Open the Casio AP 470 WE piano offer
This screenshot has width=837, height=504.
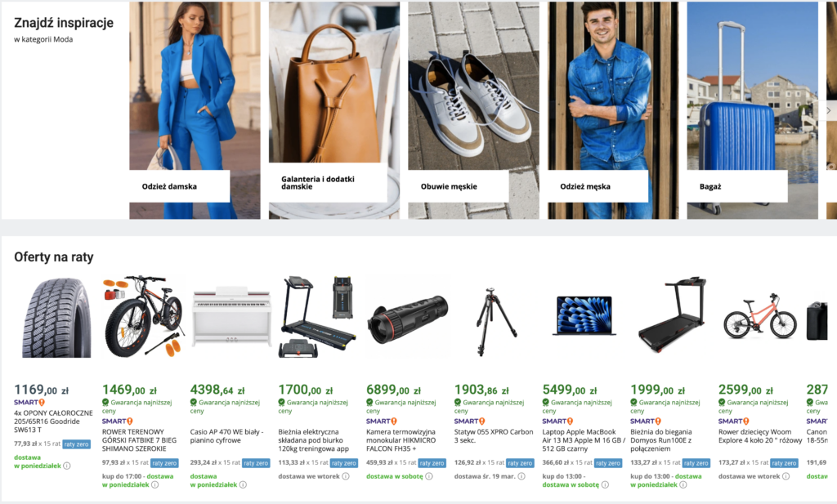pos(227,435)
